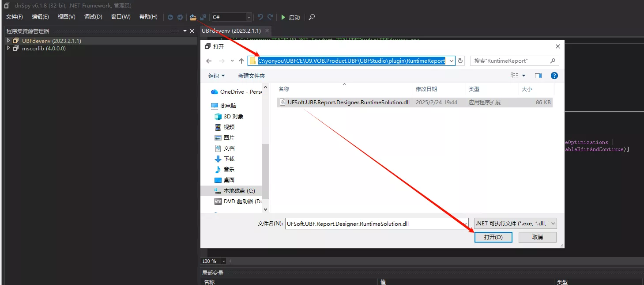Click the save all toolbar icon
The width and height of the screenshot is (644, 285).
click(x=203, y=17)
